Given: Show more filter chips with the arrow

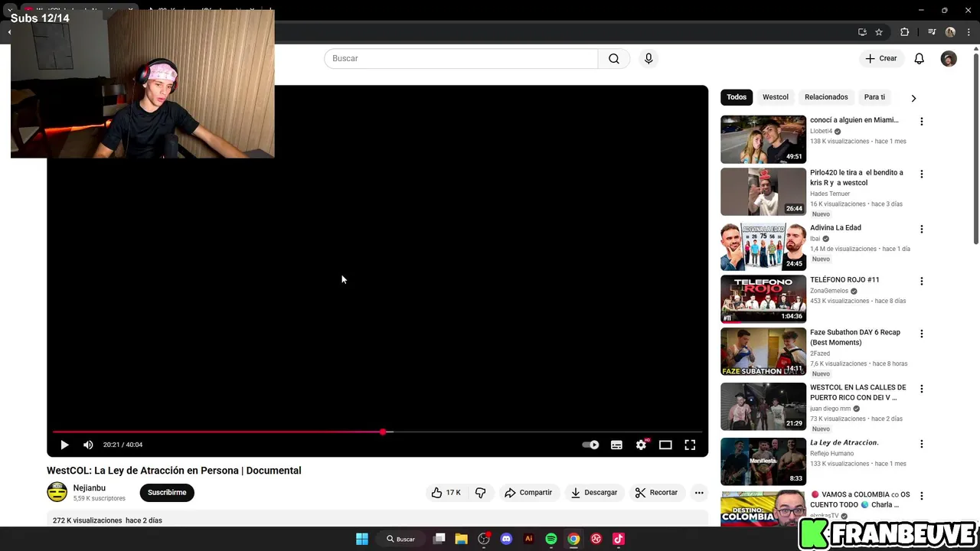Looking at the screenshot, I should point(913,98).
